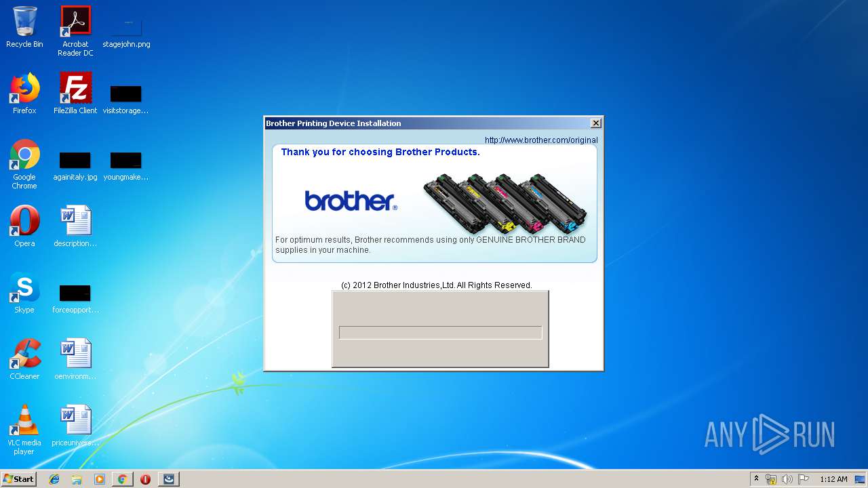
Task: Close the Brother Printing Device Installation window
Action: coord(595,123)
